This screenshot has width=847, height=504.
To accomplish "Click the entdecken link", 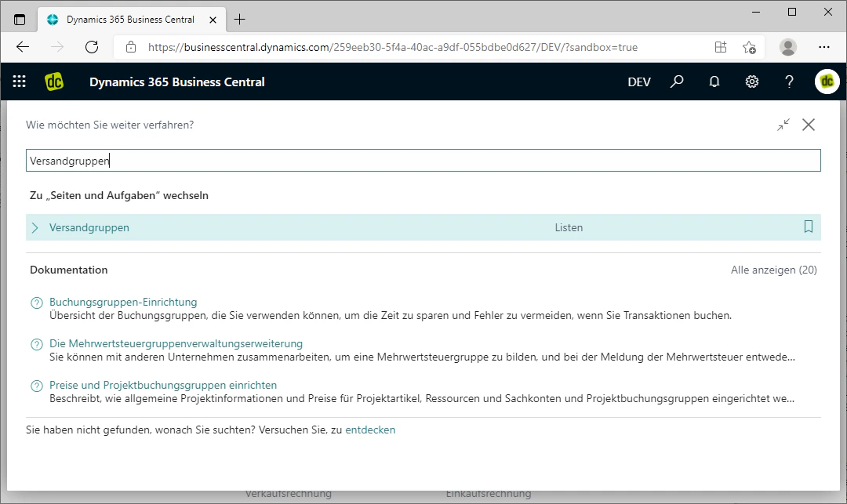I will [370, 430].
